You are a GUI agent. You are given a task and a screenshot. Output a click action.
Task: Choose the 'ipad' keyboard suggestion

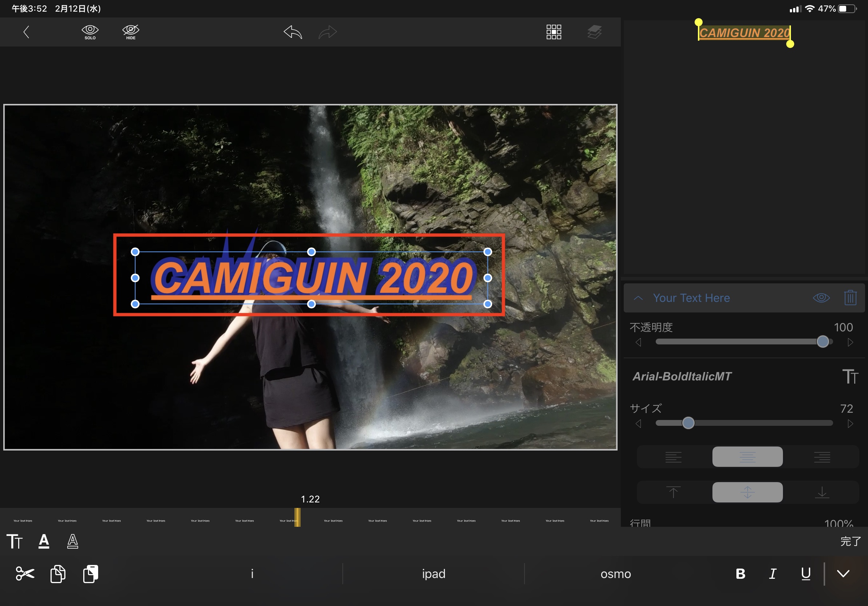(x=434, y=574)
